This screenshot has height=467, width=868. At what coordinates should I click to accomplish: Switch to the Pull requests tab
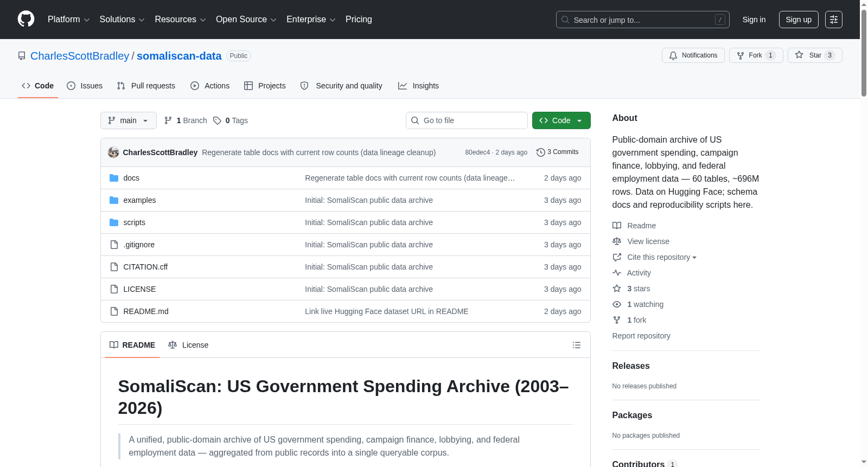[146, 86]
